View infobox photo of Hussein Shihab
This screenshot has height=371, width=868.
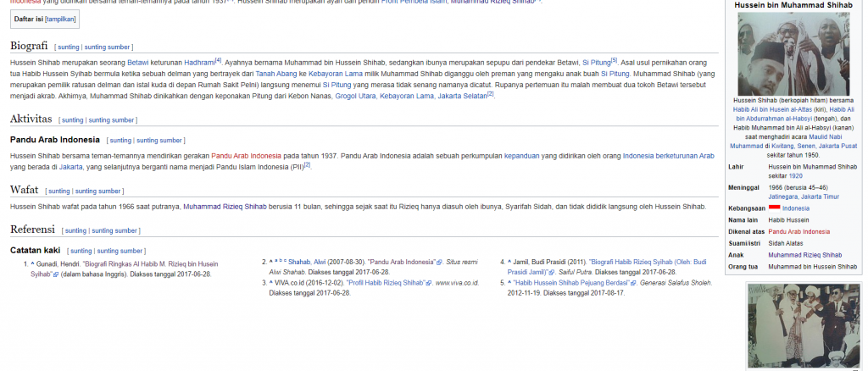pos(793,53)
